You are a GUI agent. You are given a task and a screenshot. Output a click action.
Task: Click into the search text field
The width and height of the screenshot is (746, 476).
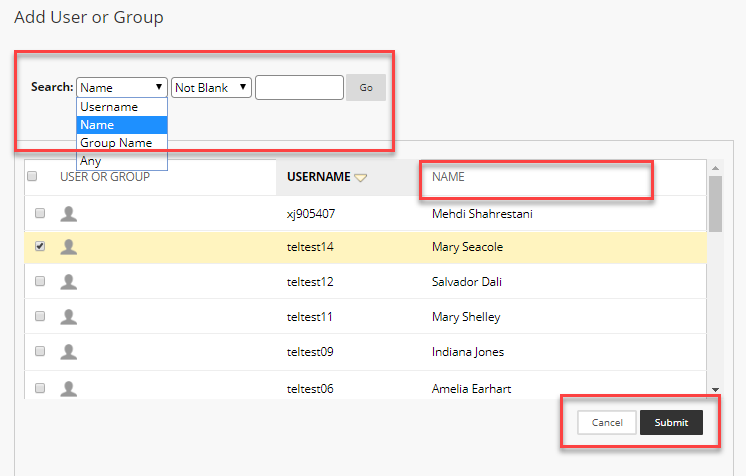pos(299,88)
